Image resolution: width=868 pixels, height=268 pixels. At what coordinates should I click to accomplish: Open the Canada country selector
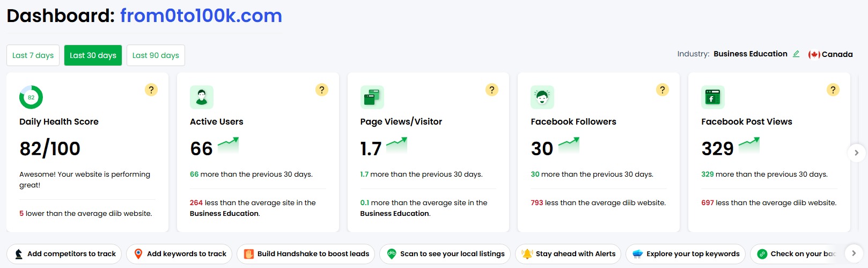[x=830, y=54]
